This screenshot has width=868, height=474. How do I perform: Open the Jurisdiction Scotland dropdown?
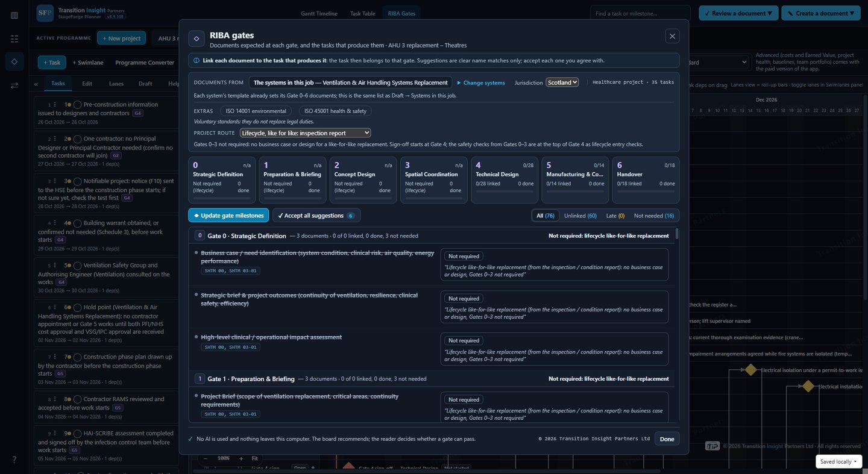(562, 83)
